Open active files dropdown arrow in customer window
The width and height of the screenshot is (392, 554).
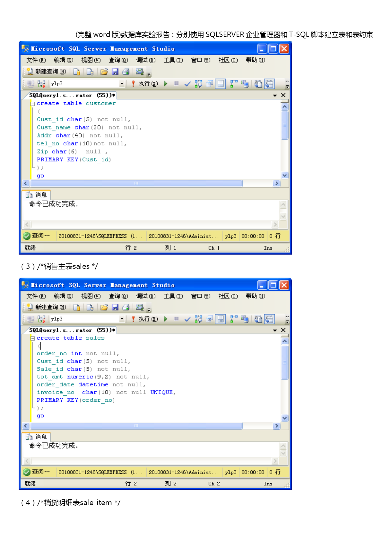(275, 95)
